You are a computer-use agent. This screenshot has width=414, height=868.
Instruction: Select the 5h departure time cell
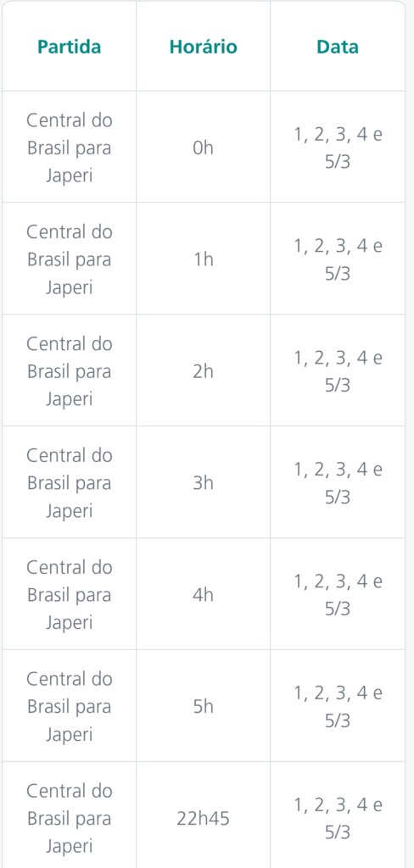coord(204,706)
